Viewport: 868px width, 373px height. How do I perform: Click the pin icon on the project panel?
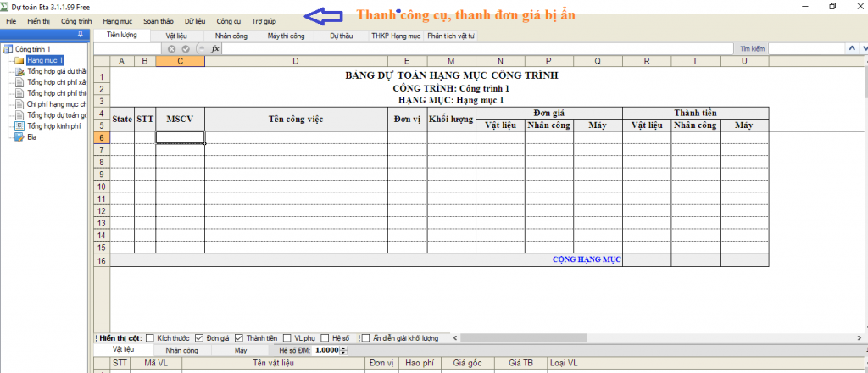pyautogui.click(x=81, y=34)
